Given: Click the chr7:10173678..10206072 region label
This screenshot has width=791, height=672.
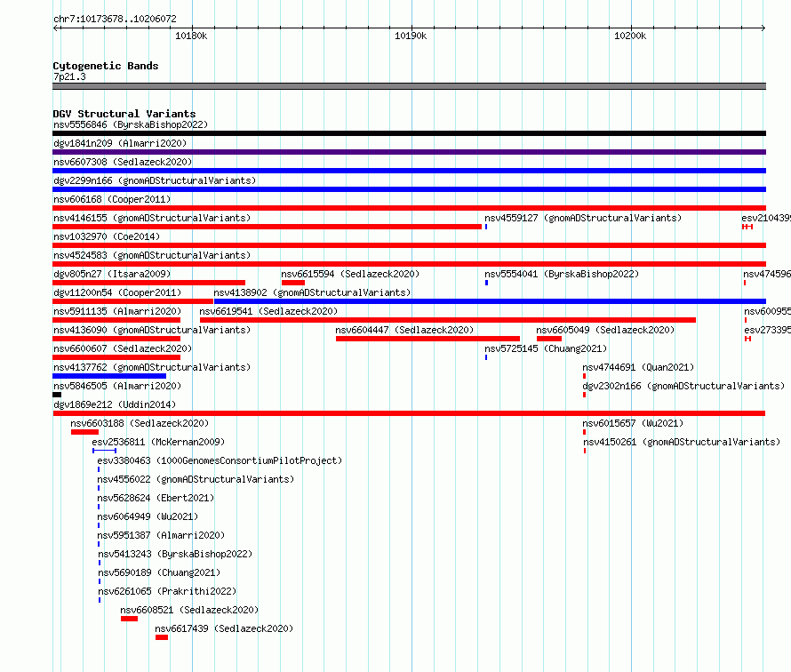Looking at the screenshot, I should point(115,19).
